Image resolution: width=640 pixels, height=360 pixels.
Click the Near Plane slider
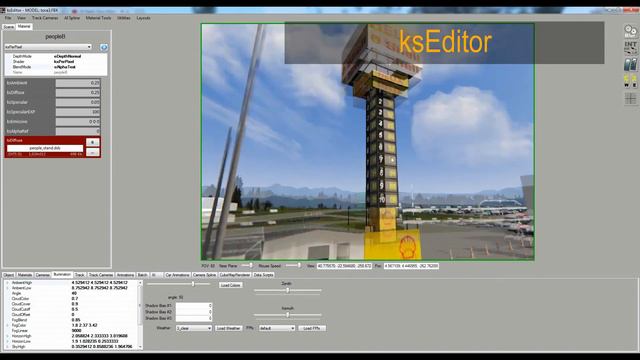click(247, 266)
